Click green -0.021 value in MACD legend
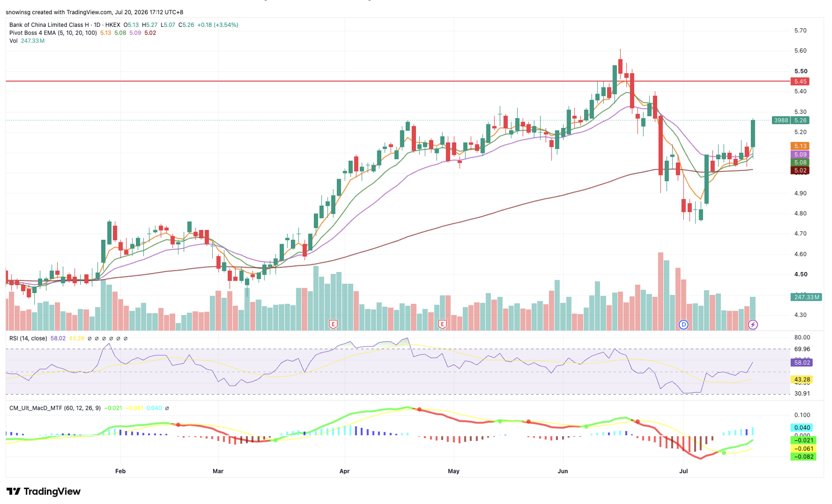 pyautogui.click(x=113, y=408)
